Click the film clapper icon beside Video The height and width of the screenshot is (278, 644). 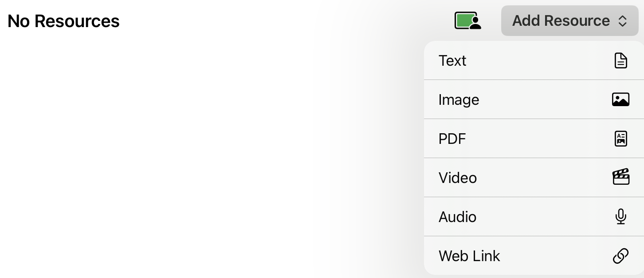(x=620, y=177)
